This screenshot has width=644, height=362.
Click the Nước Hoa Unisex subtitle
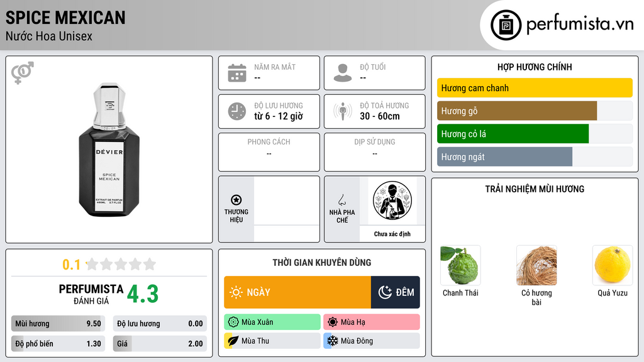click(x=49, y=36)
